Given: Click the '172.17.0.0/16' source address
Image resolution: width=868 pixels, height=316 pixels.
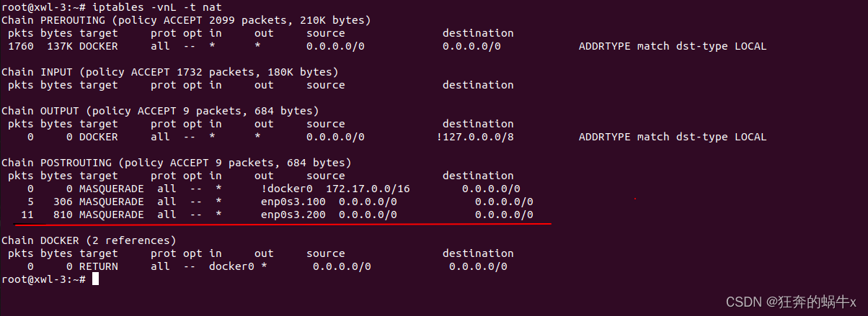Looking at the screenshot, I should (x=368, y=189).
